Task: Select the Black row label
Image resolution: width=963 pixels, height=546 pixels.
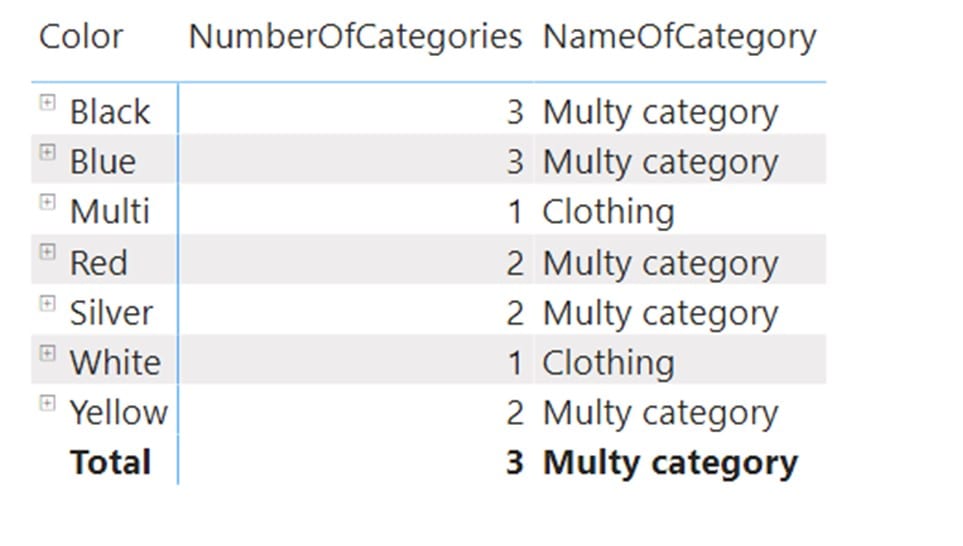Action: pos(110,112)
